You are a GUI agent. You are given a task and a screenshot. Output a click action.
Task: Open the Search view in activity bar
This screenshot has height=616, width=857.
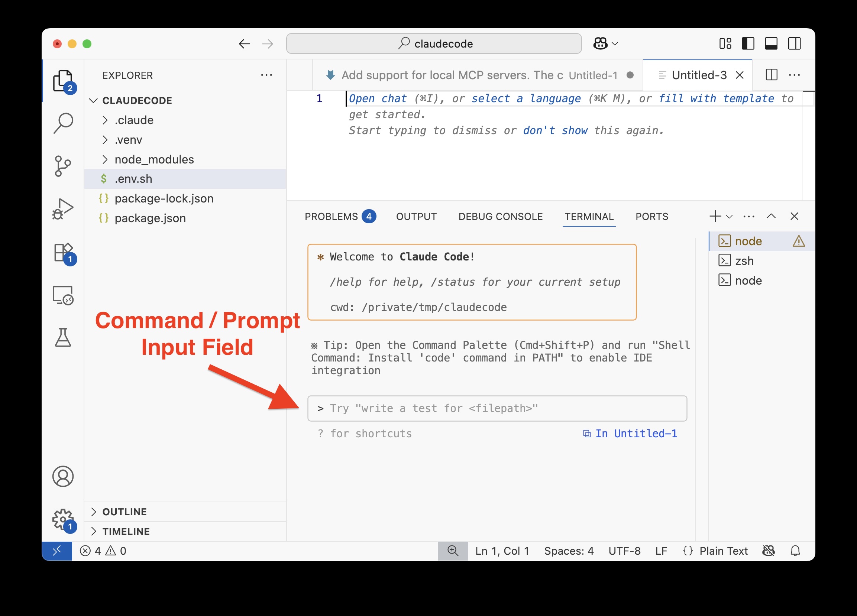[x=63, y=123]
